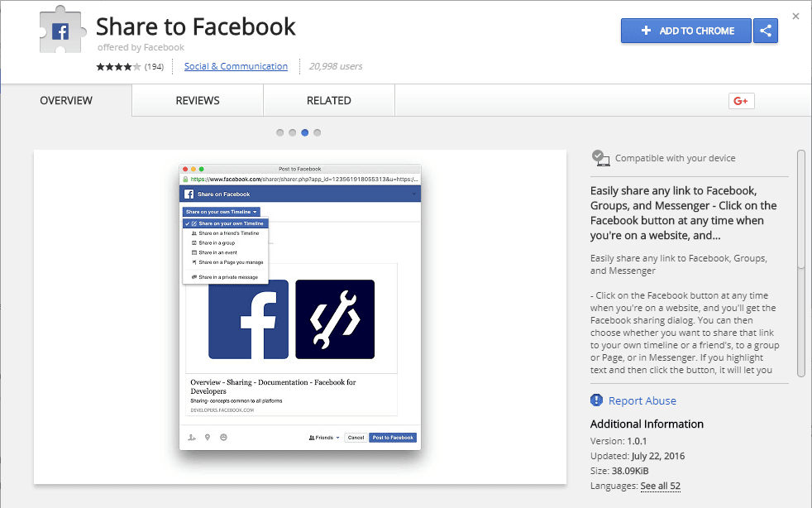Viewport: 812px width, 508px height.
Task: Click the Report Abuse exclamation icon
Action: pos(596,400)
